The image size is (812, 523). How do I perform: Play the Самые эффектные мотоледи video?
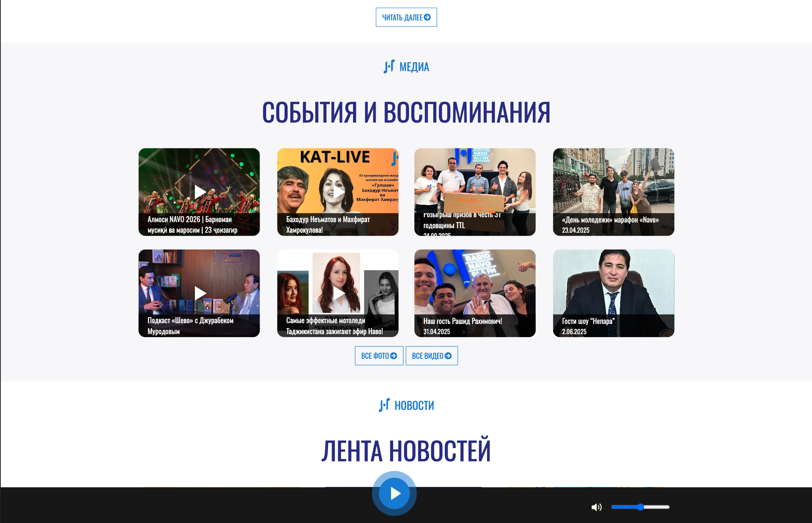coord(338,293)
